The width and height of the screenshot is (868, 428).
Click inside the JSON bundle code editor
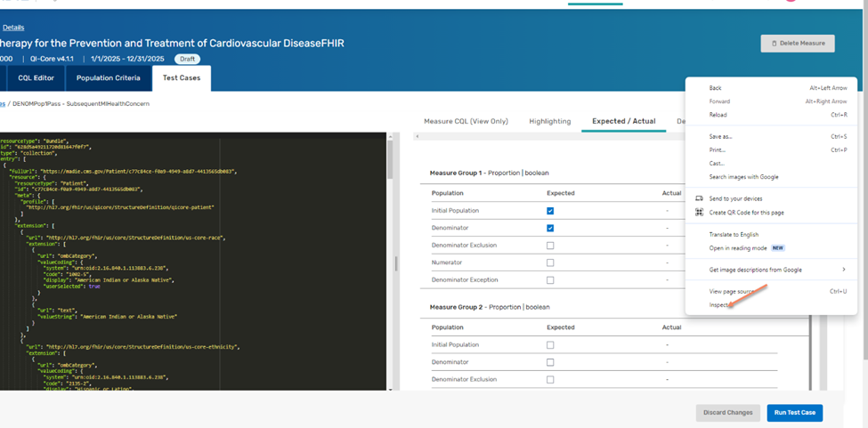tap(196, 267)
